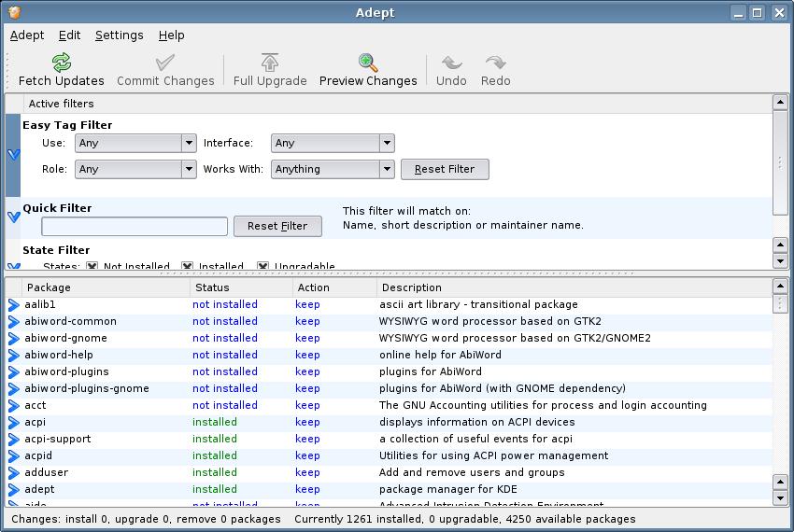Click the Commit Changes checkmark icon
Viewport: 794px width, 532px height.
(x=165, y=63)
